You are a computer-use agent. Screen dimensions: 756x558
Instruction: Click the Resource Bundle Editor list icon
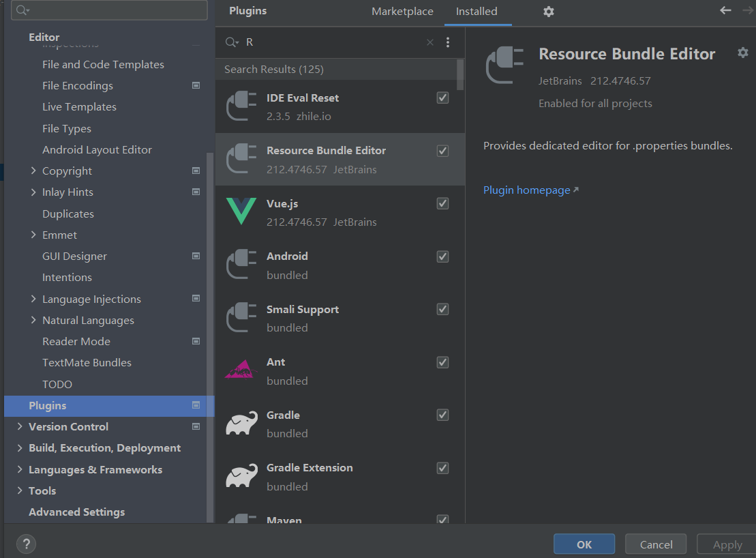(241, 159)
